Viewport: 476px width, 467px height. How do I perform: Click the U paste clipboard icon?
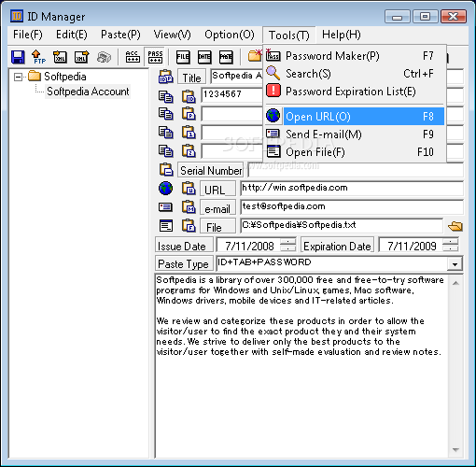189,189
